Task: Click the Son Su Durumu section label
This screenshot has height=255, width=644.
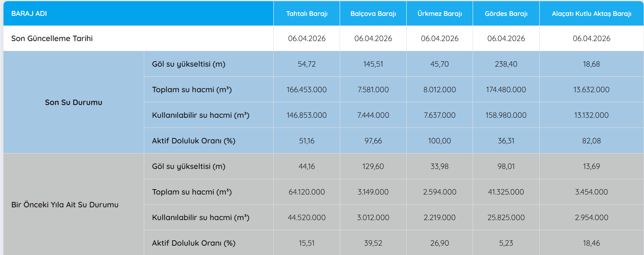Action: pyautogui.click(x=74, y=102)
